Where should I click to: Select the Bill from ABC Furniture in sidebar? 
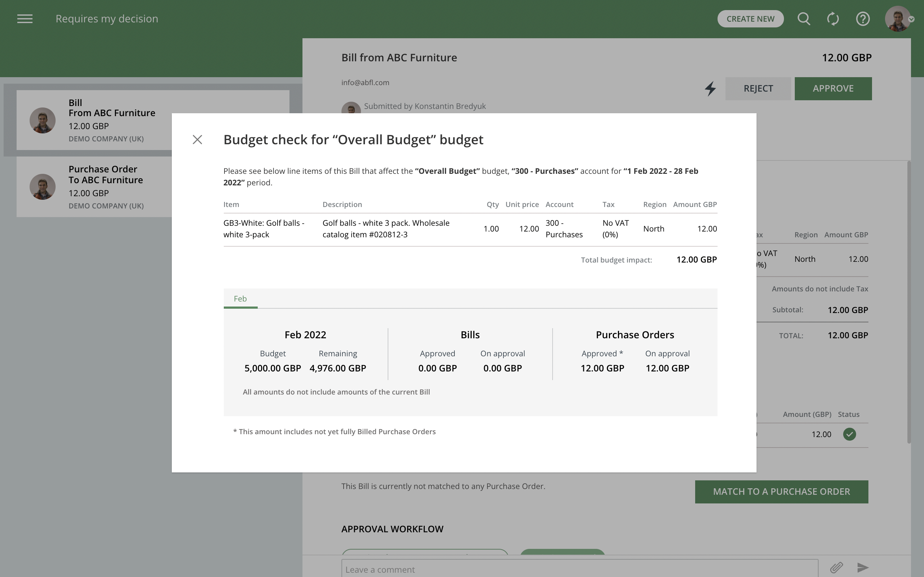[112, 120]
